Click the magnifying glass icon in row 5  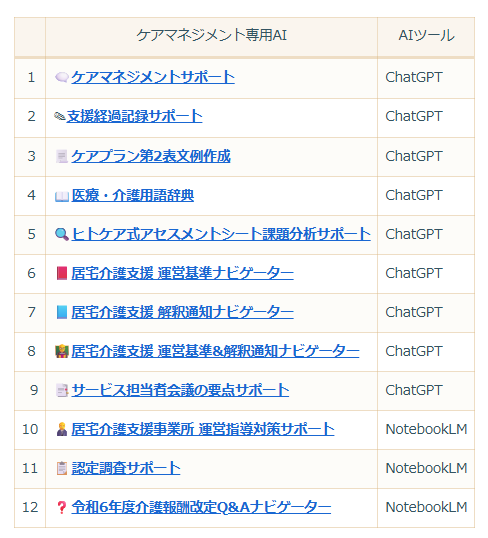coord(62,235)
